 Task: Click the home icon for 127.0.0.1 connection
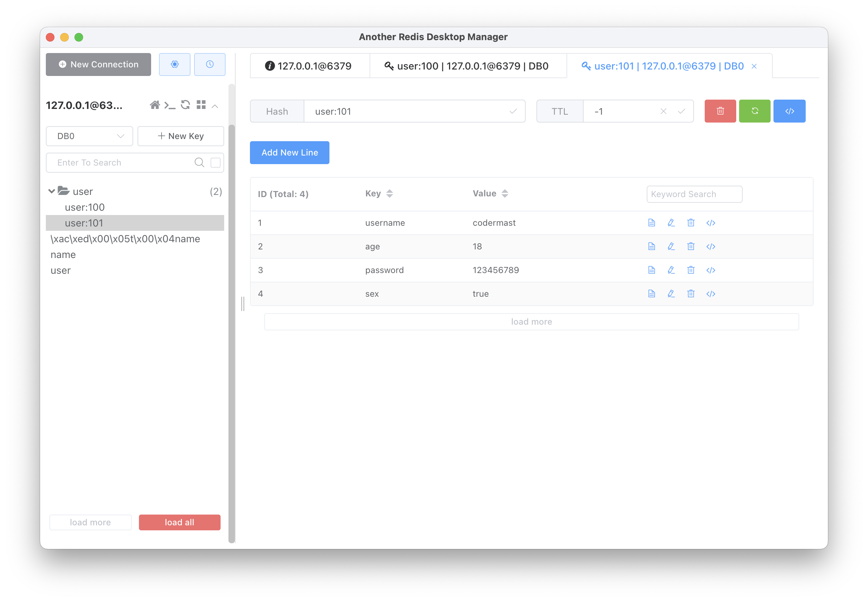pyautogui.click(x=155, y=105)
